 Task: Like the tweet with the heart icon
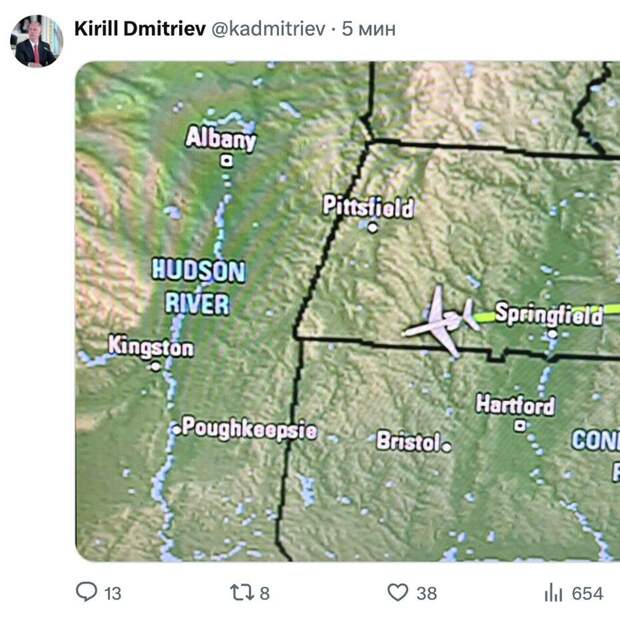click(398, 593)
